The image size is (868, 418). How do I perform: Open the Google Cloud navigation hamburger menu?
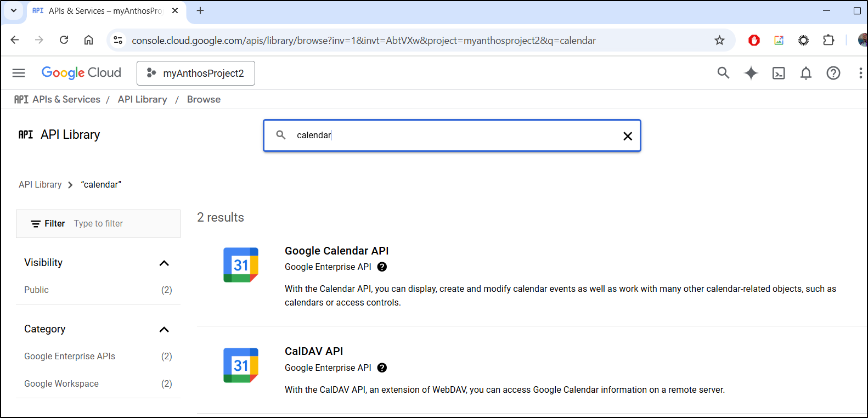coord(19,73)
